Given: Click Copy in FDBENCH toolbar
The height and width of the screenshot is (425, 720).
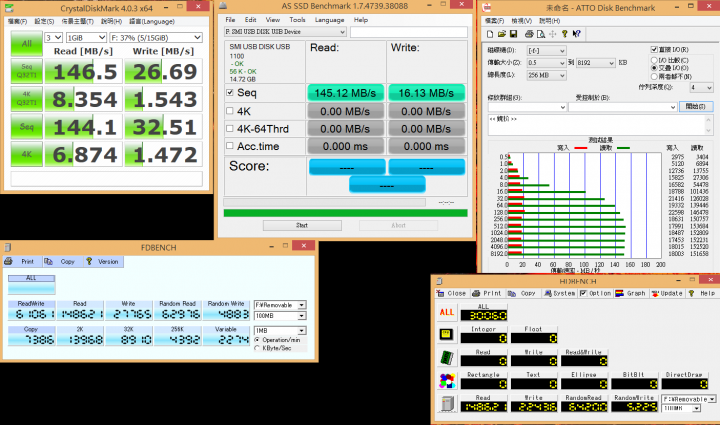Looking at the screenshot, I should [61, 262].
